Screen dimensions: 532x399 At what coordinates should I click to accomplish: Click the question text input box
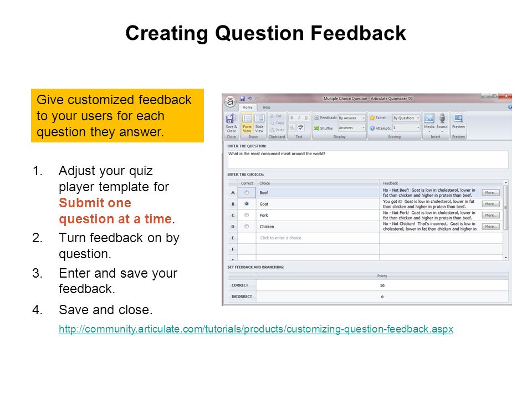coord(368,160)
